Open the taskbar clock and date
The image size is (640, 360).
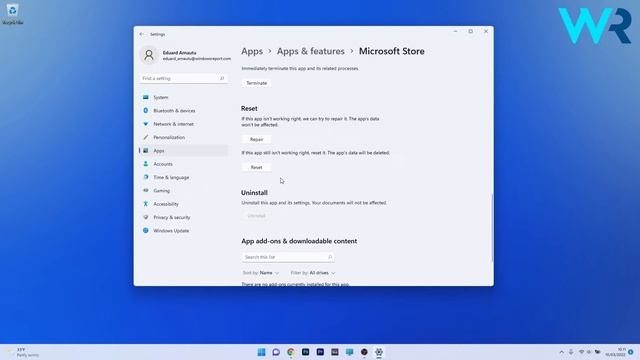(616, 352)
